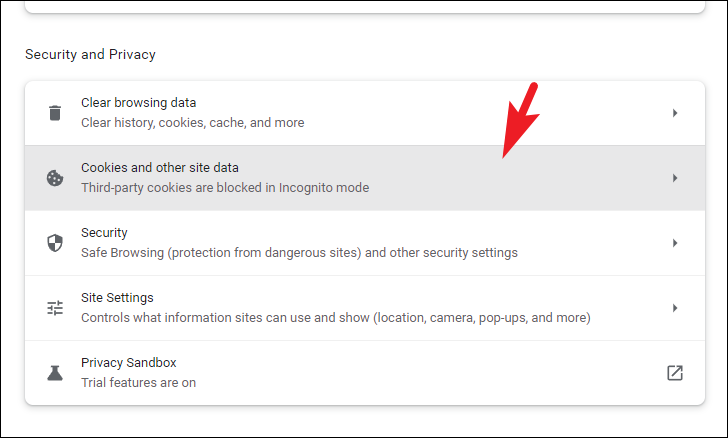Click "Trial features are on" text
728x438 pixels.
[x=138, y=383]
